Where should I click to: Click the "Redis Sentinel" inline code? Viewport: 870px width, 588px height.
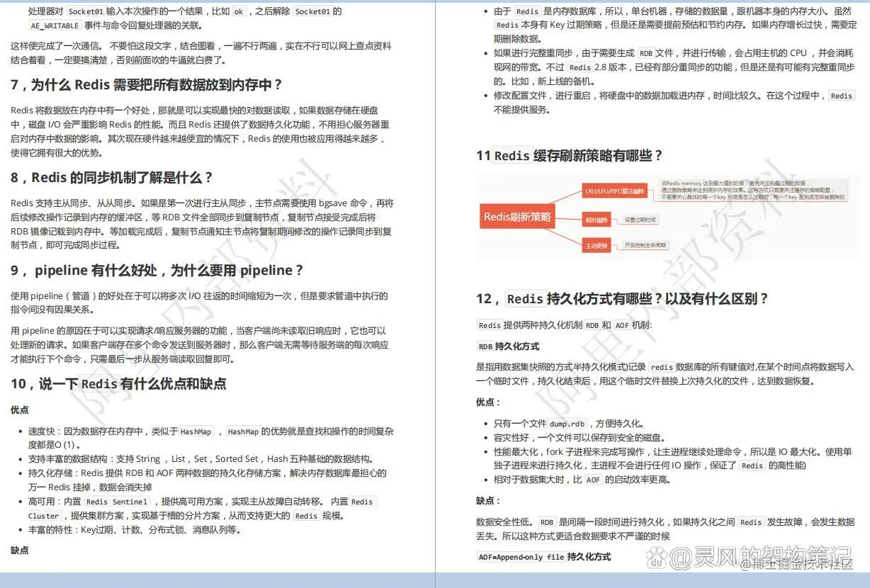click(117, 502)
